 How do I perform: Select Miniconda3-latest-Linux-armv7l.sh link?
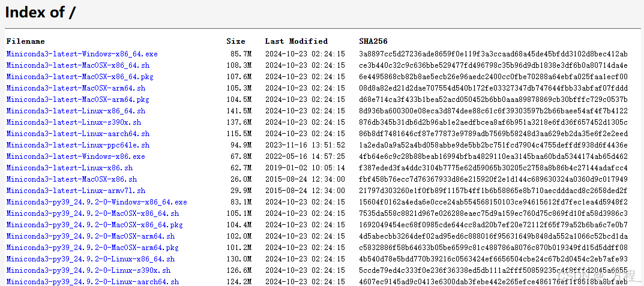[76, 191]
